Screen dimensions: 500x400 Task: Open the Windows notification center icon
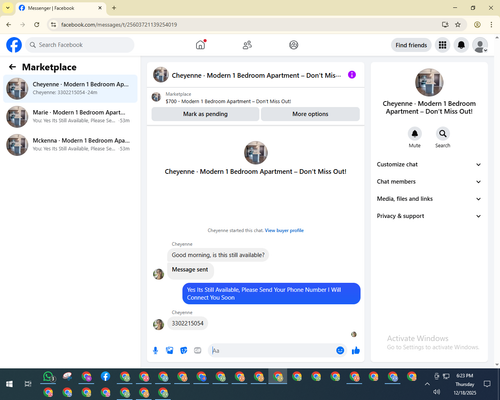coord(487,384)
